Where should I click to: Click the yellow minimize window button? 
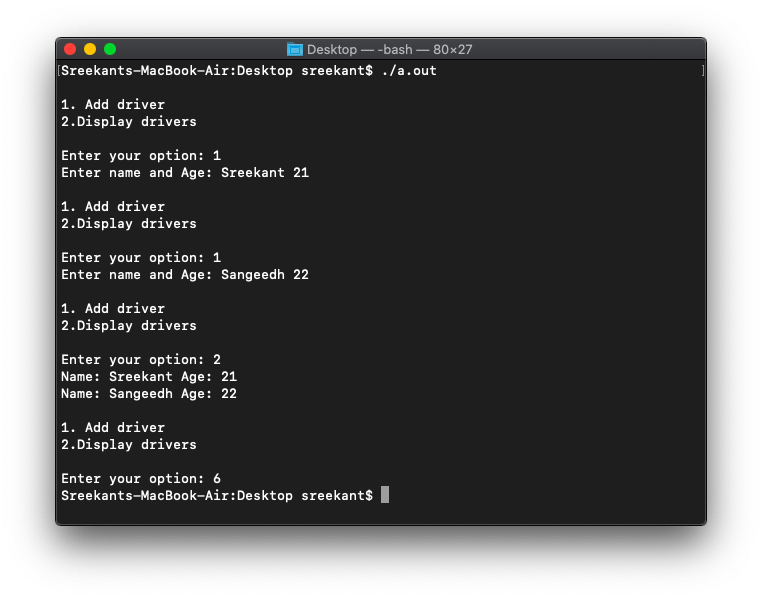[90, 49]
